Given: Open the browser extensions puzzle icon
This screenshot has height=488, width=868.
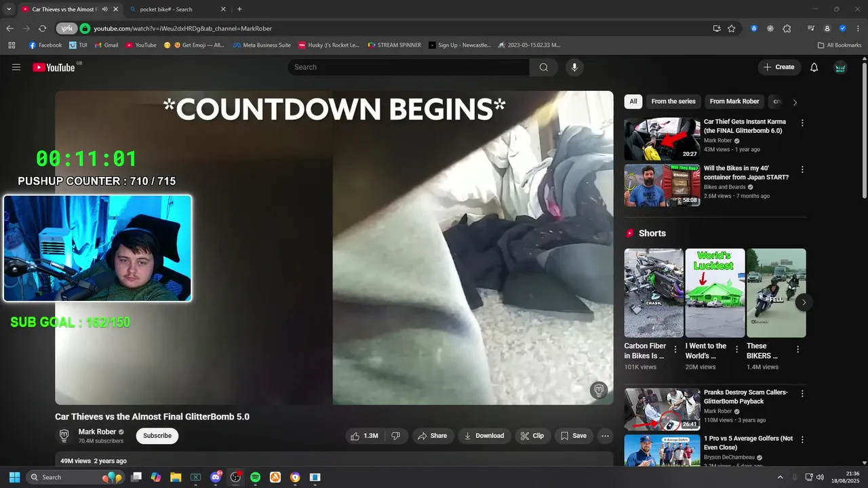Looking at the screenshot, I should [787, 28].
